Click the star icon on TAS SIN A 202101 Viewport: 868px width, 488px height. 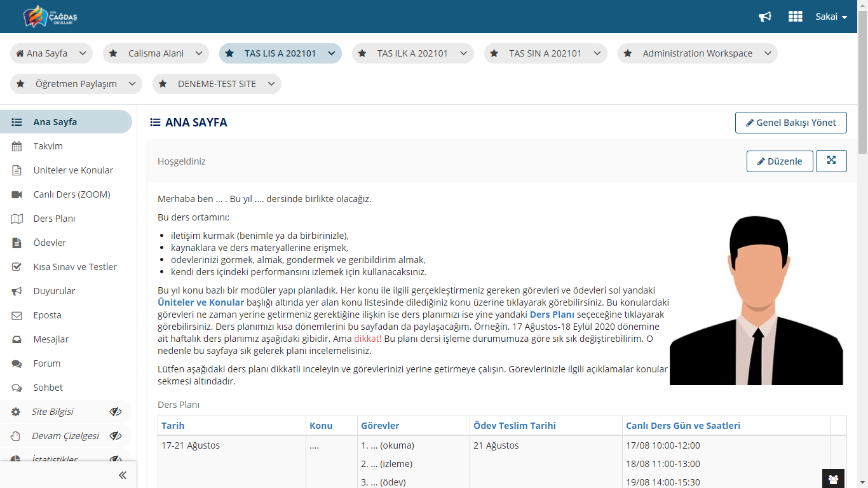click(494, 53)
